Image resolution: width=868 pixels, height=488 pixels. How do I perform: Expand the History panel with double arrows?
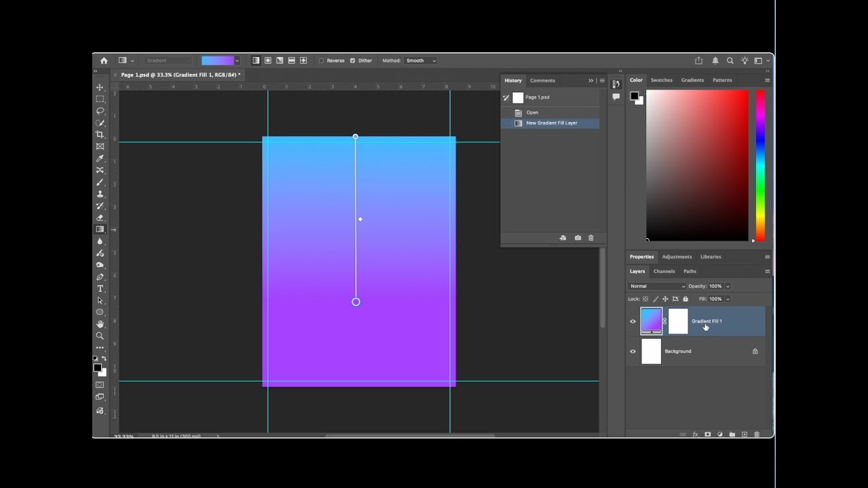591,81
